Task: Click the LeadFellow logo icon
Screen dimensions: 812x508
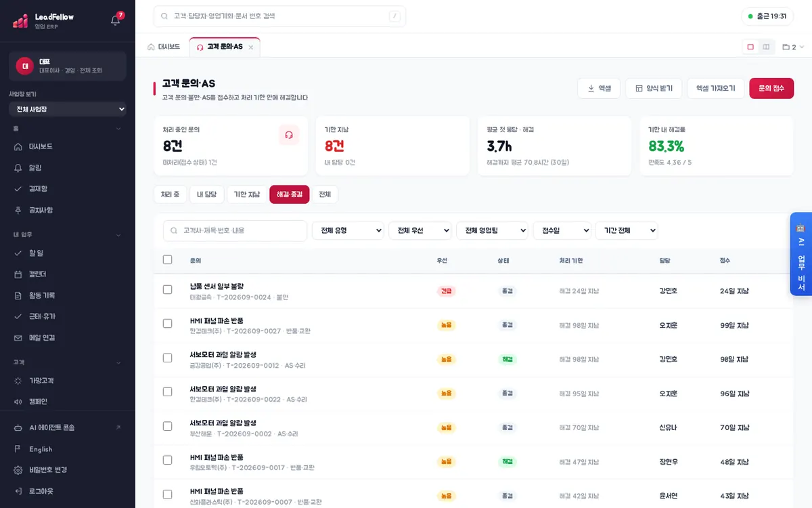Action: pyautogui.click(x=20, y=20)
